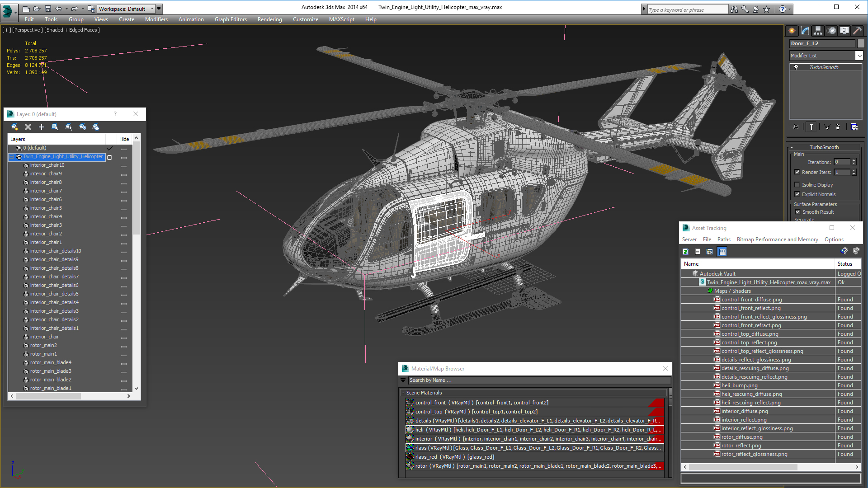The width and height of the screenshot is (868, 488).
Task: Click Hide button in Layers panel
Action: pos(123,139)
